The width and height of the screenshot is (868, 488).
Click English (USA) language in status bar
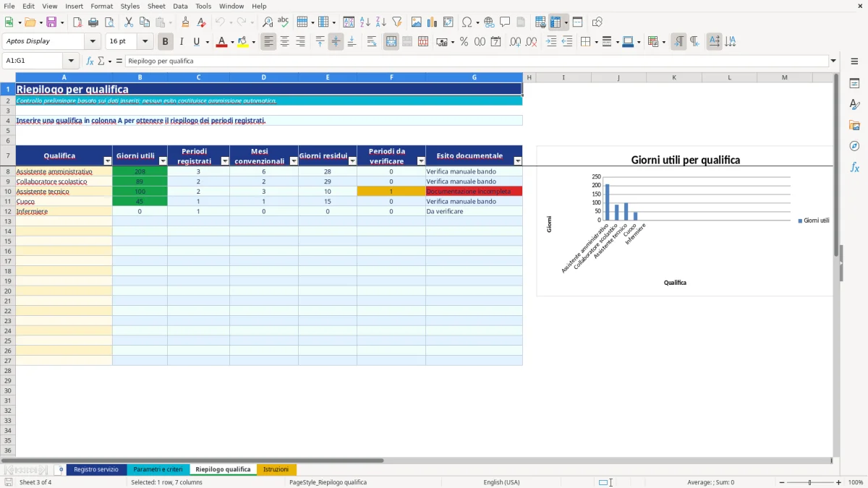point(501,482)
